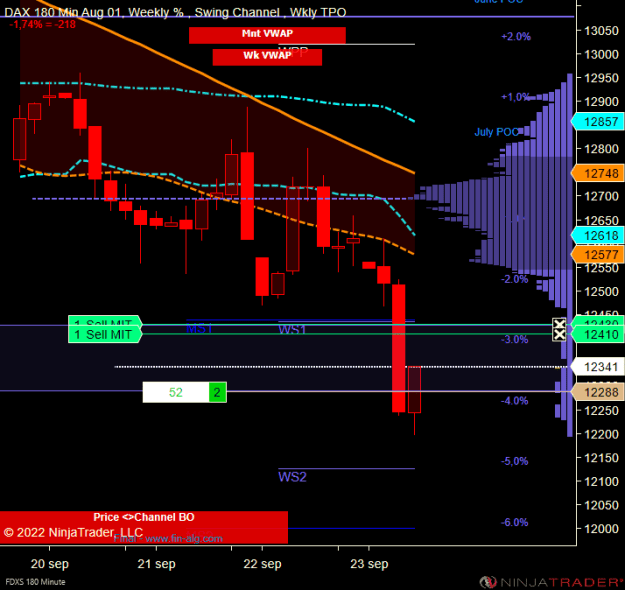Click the green quantity 2 position box

[x=218, y=392]
